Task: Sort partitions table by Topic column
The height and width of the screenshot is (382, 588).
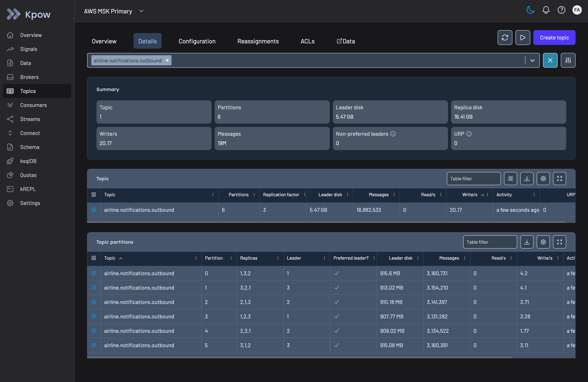Action: click(113, 258)
